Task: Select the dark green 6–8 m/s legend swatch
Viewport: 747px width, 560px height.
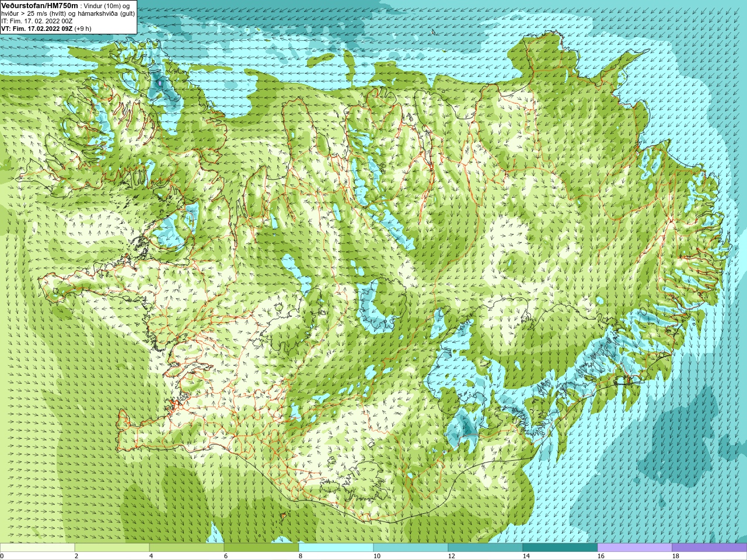Action: (261, 548)
